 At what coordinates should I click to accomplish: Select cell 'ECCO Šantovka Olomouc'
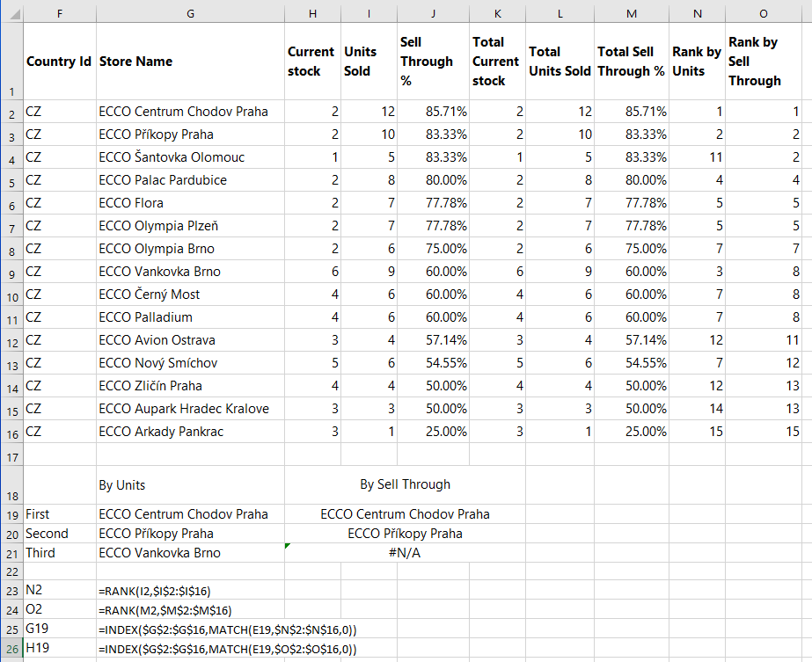190,157
